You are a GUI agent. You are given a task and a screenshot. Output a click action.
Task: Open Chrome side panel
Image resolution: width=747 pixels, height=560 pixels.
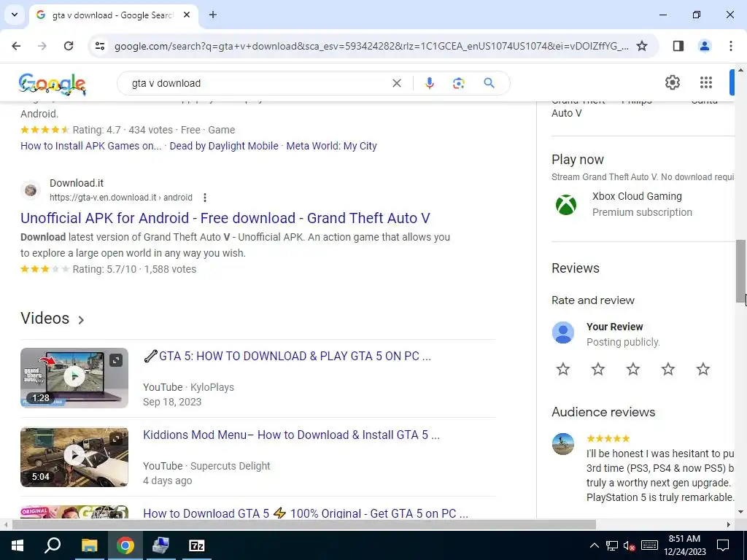click(x=678, y=46)
